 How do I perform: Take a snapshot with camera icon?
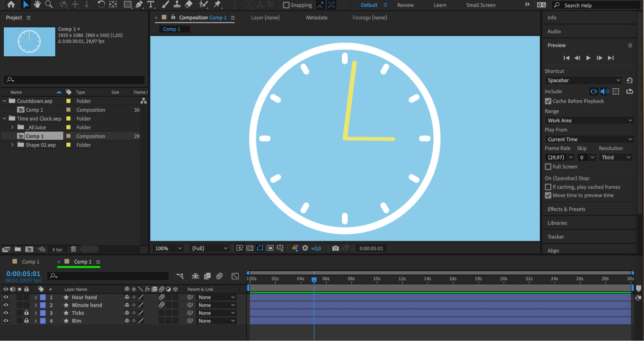tap(335, 248)
